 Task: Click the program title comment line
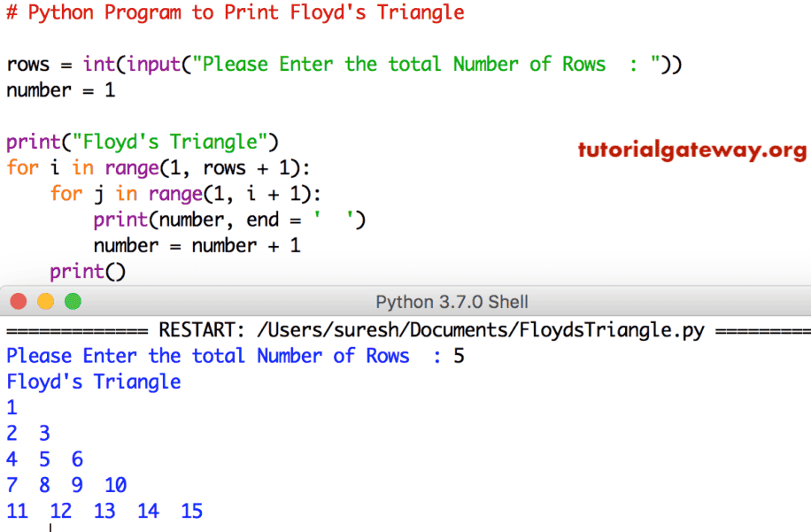click(x=235, y=12)
